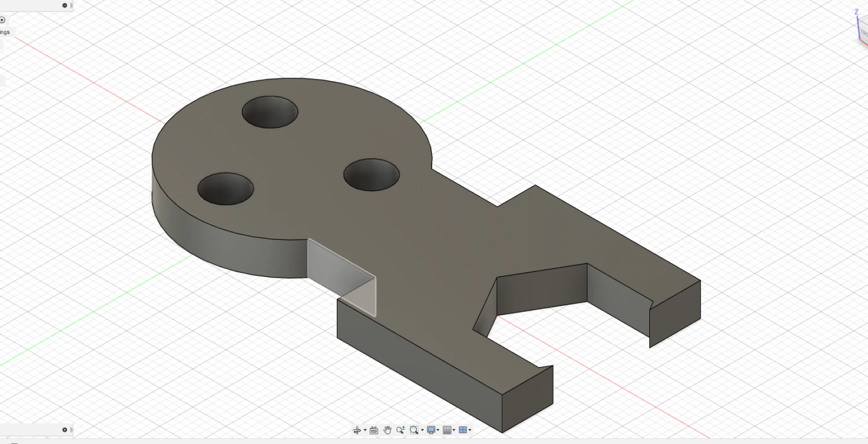Click the Zoom Window magnifier icon

(x=414, y=430)
